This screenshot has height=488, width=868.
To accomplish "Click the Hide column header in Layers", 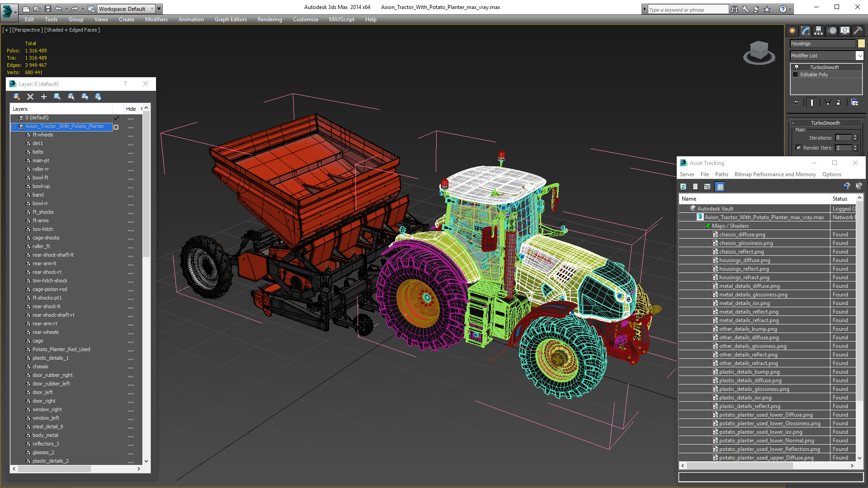I will (131, 109).
